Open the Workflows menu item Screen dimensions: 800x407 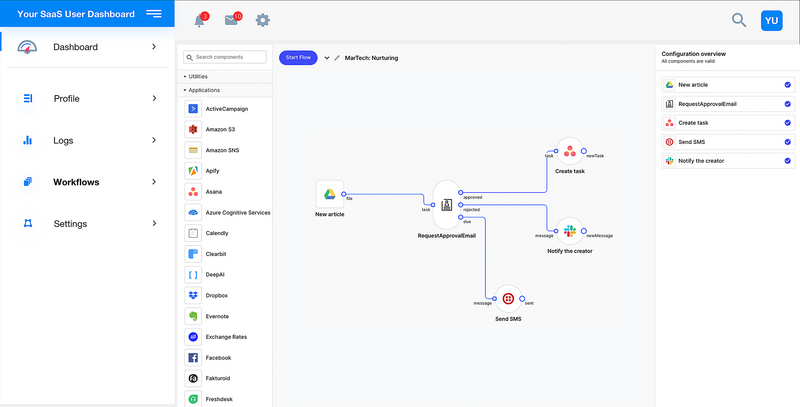76,182
